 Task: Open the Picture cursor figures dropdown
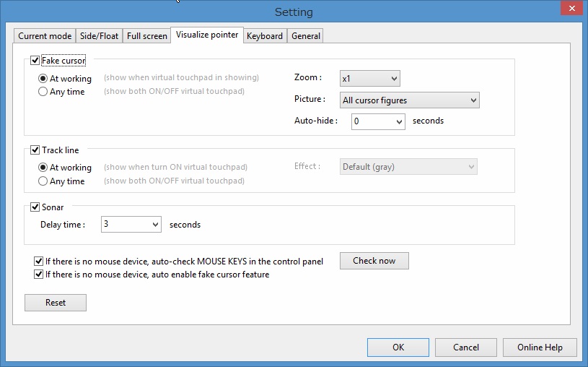410,100
